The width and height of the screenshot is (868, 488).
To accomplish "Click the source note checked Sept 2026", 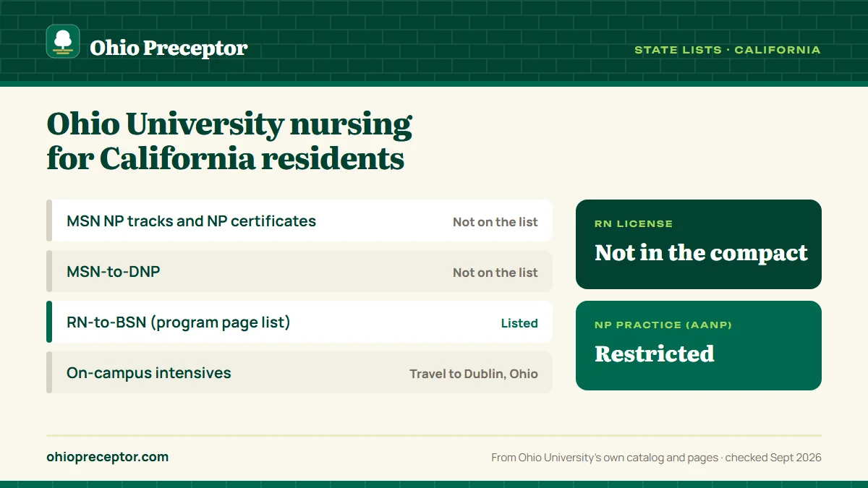I will coord(656,458).
